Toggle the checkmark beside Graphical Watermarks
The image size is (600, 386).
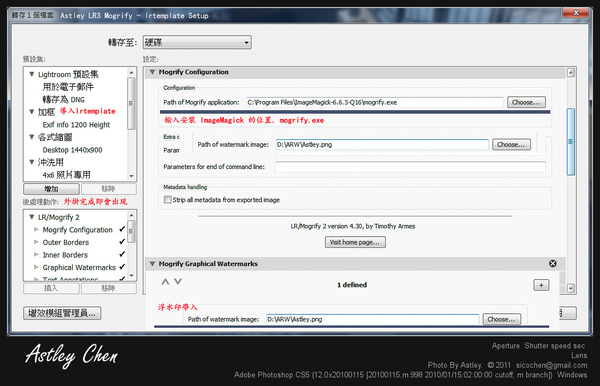122,267
